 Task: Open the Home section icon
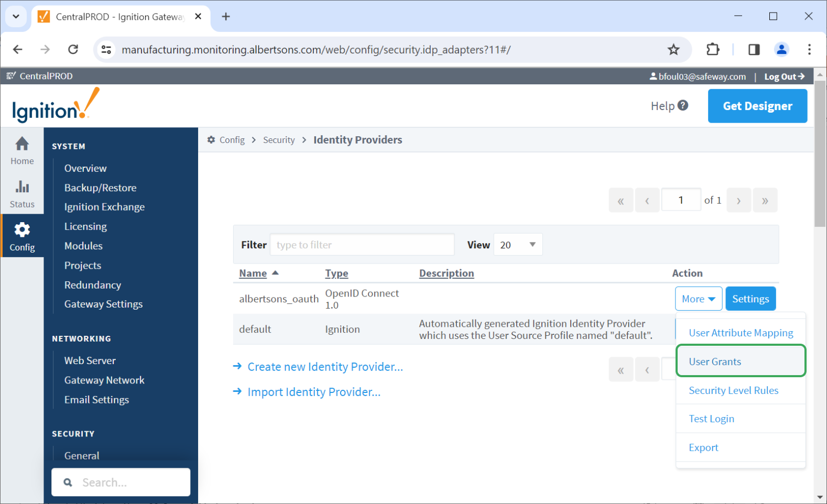click(22, 144)
